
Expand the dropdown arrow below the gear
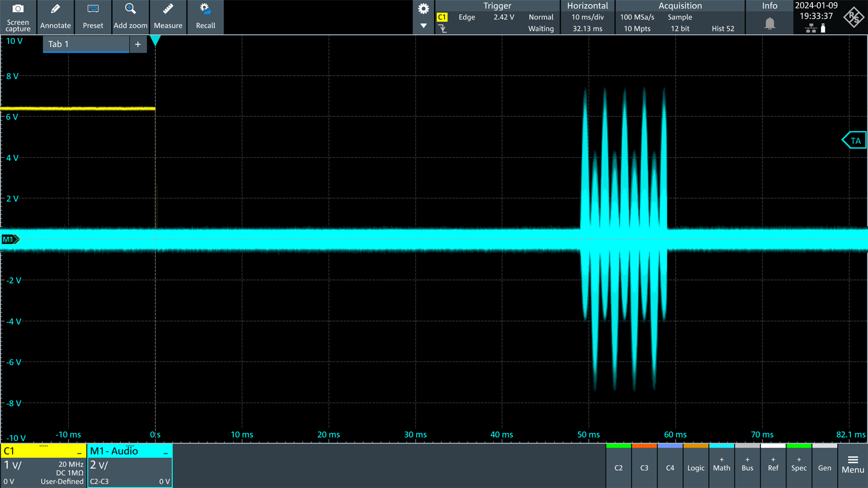click(x=423, y=26)
